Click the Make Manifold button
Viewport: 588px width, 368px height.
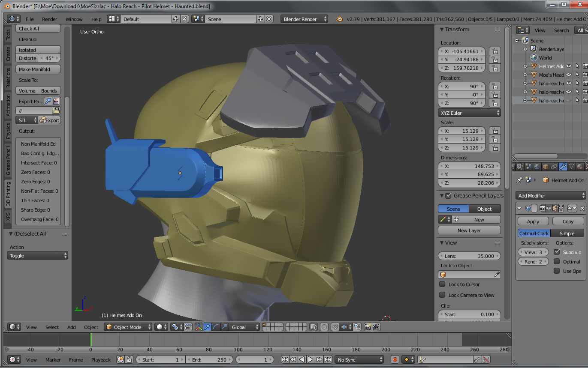(38, 69)
